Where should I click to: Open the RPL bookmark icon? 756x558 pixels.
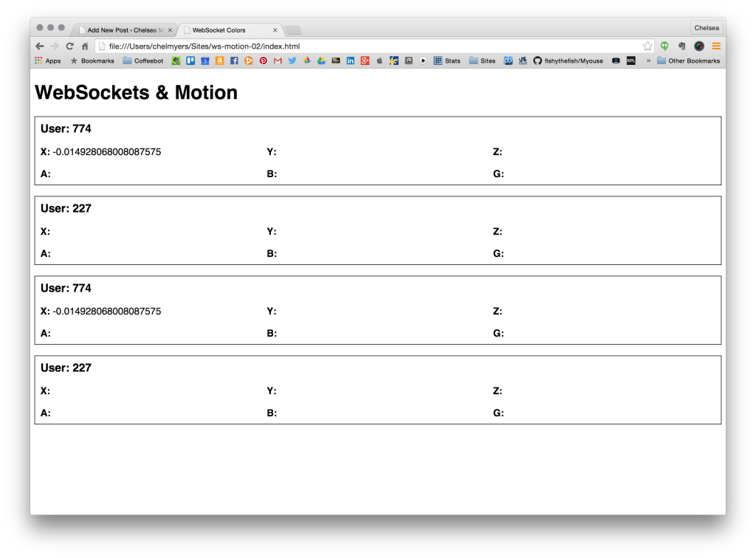pyautogui.click(x=630, y=61)
